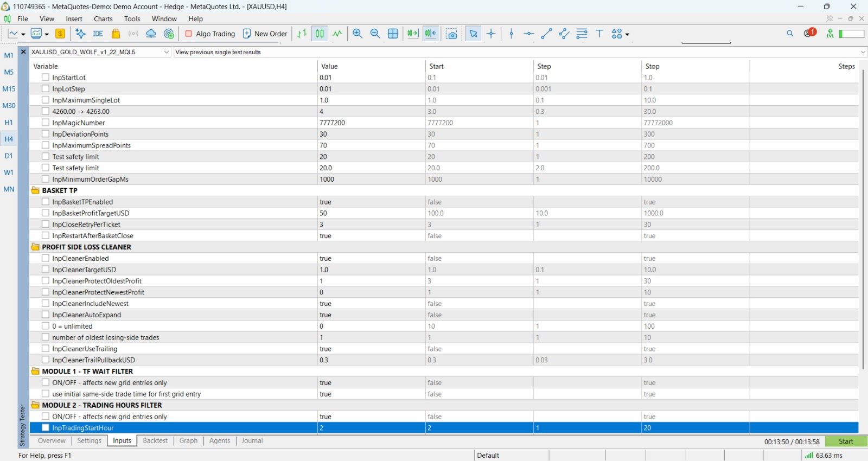Open the cloud VPS hosting icon
The height and width of the screenshot is (461, 868).
click(151, 34)
